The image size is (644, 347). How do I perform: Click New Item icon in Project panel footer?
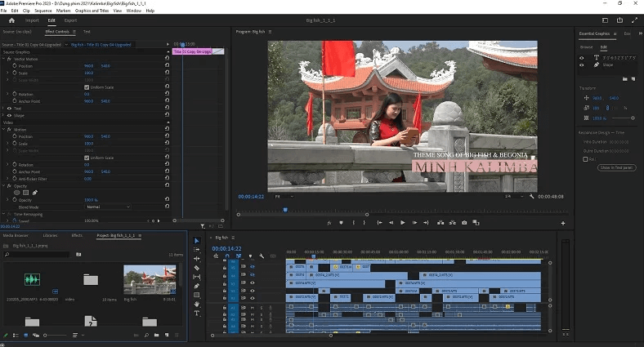(x=167, y=335)
